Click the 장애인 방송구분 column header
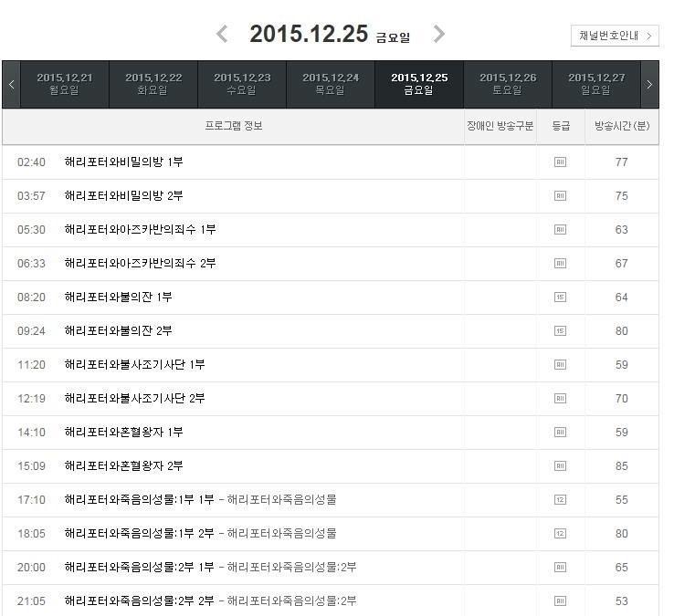 pos(500,126)
